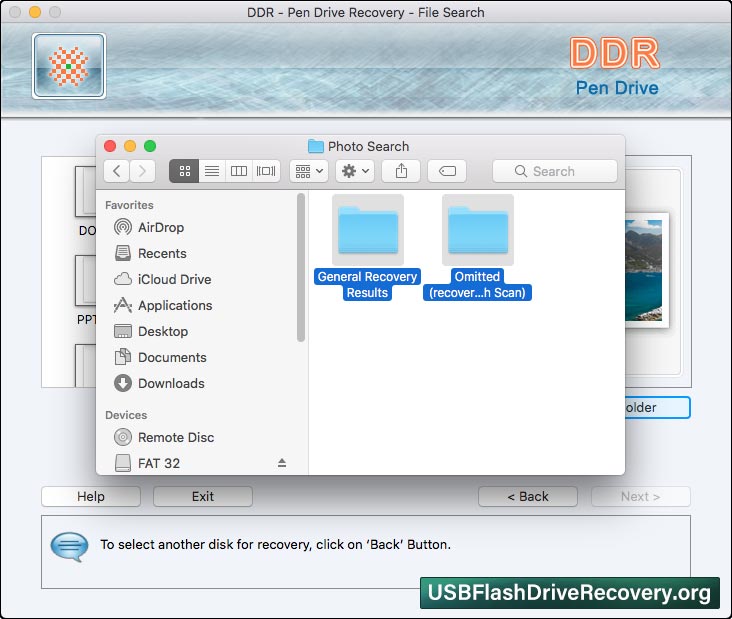Click the Edit Tags button
This screenshot has height=619, width=732.
pos(447,171)
